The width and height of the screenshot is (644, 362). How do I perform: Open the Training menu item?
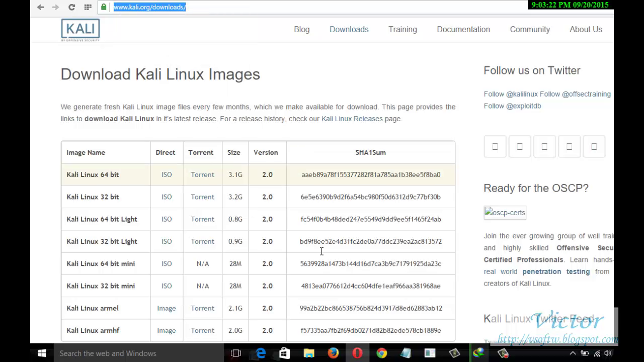pyautogui.click(x=403, y=29)
